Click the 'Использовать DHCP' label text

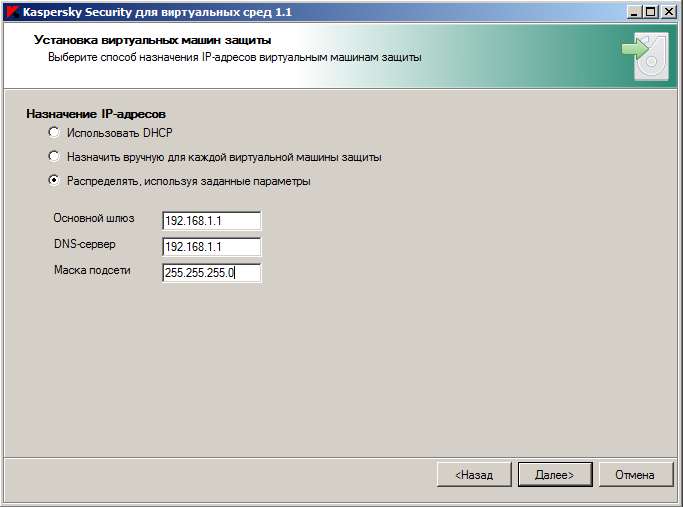coord(120,133)
